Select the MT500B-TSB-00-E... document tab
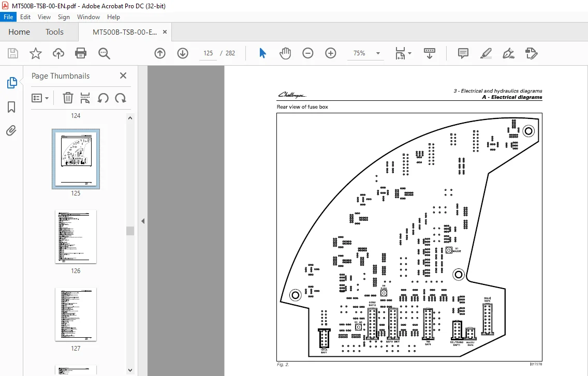The height and width of the screenshot is (376, 588). 125,32
